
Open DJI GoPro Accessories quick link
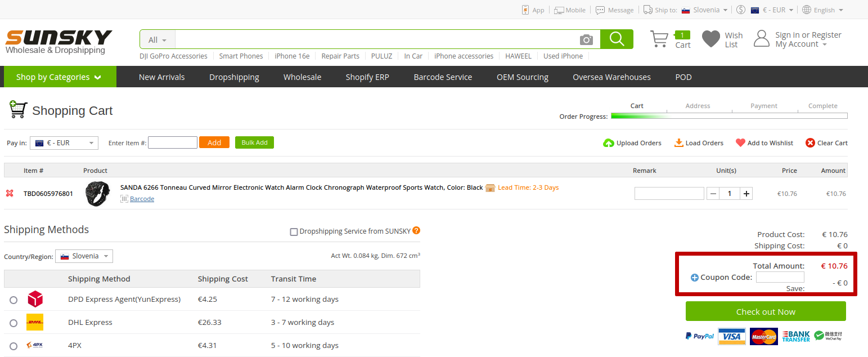[x=173, y=56]
